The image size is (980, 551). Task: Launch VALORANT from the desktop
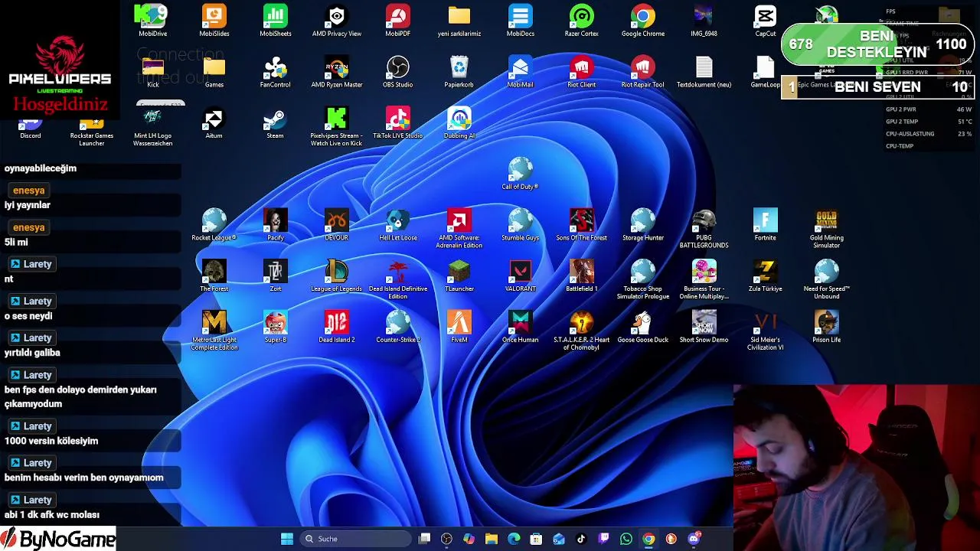[521, 276]
